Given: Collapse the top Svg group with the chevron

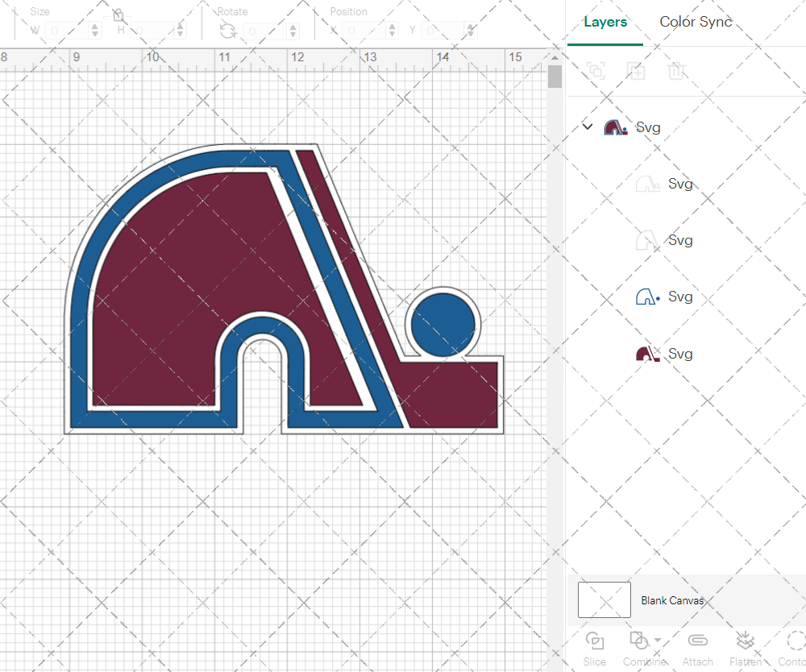Looking at the screenshot, I should (588, 127).
